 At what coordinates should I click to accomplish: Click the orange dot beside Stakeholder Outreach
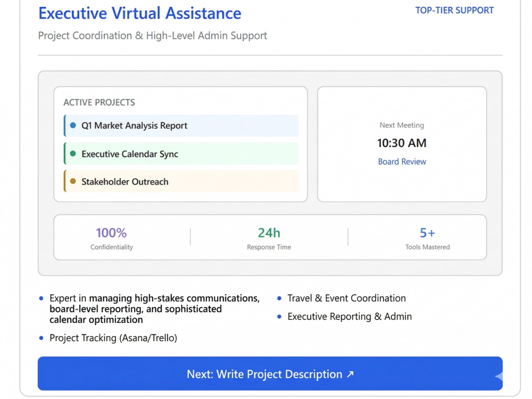click(x=73, y=181)
